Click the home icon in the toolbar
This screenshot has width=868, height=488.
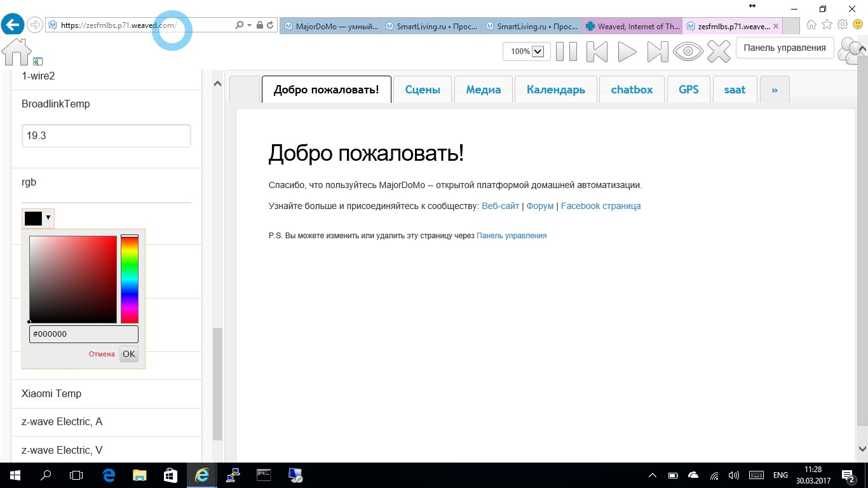17,51
